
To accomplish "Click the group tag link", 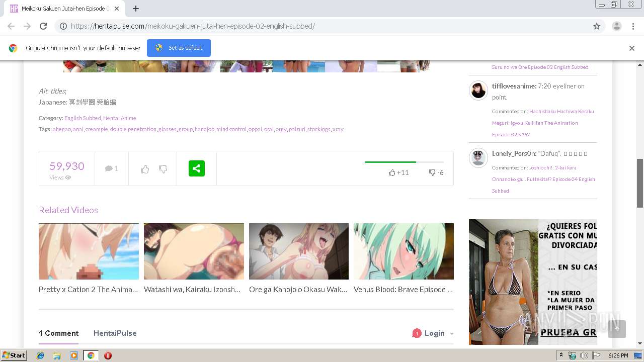I will point(185,129).
